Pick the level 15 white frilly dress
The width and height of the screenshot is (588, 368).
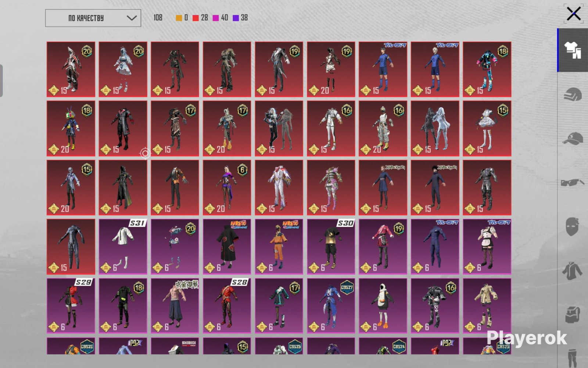pyautogui.click(x=487, y=128)
